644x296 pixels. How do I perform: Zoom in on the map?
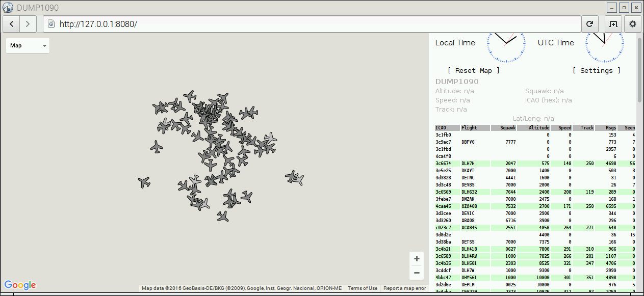coord(417,258)
